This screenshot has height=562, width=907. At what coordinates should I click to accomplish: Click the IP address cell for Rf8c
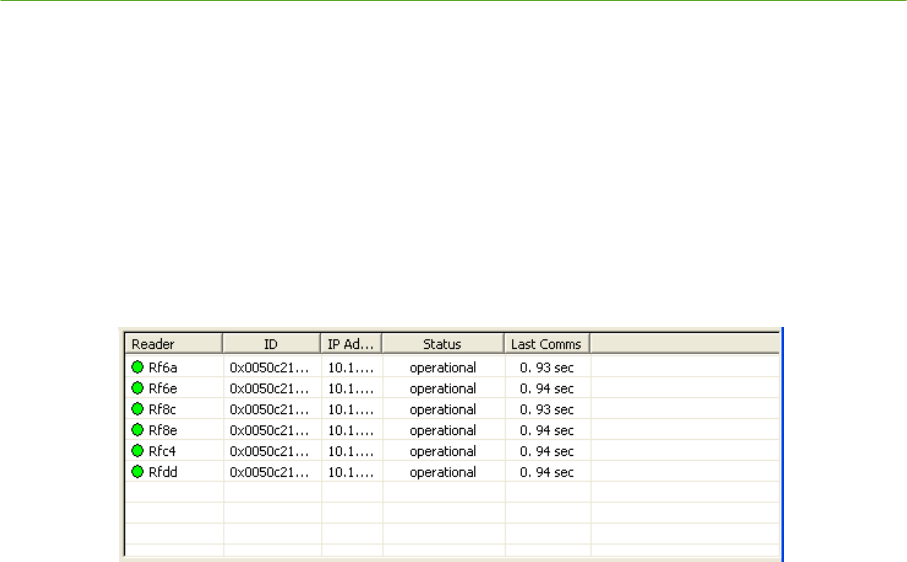(351, 409)
